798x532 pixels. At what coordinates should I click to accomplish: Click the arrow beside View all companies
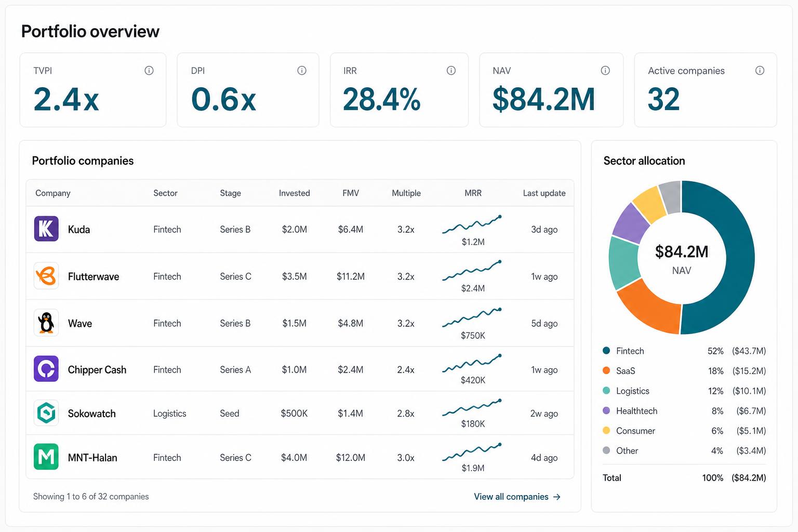557,497
